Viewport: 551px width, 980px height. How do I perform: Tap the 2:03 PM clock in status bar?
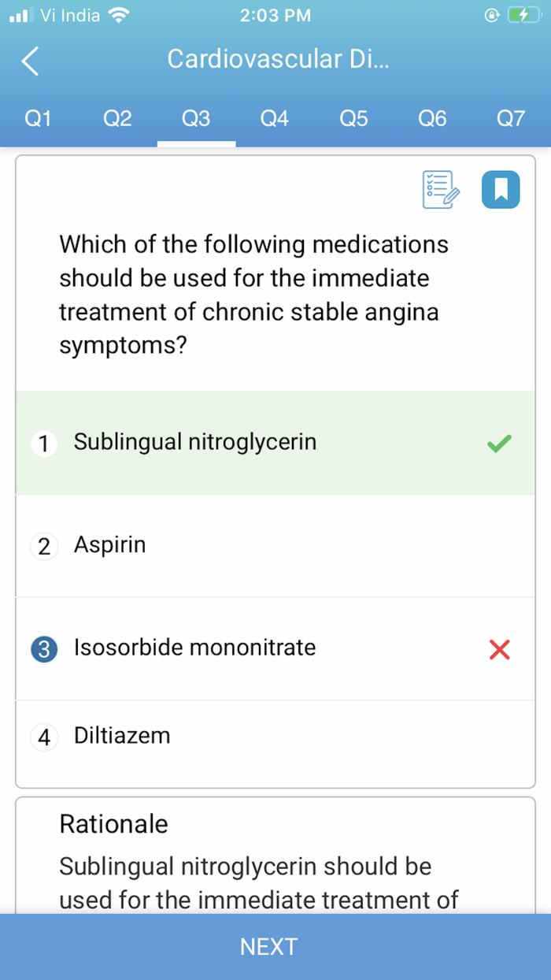pyautogui.click(x=275, y=13)
